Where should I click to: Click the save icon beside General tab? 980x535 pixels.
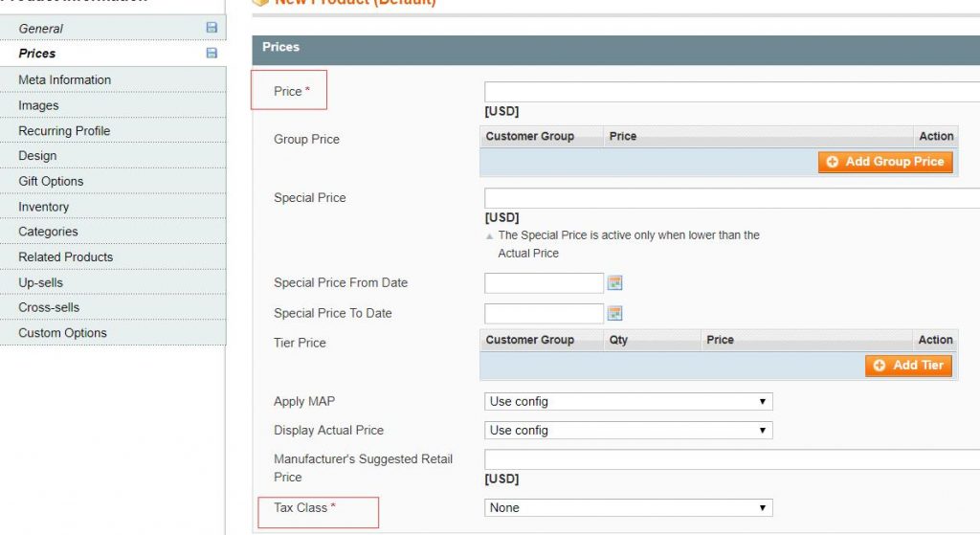click(212, 29)
